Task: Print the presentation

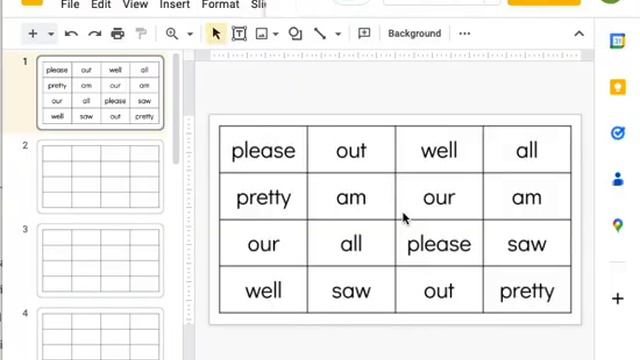Action: [x=118, y=34]
